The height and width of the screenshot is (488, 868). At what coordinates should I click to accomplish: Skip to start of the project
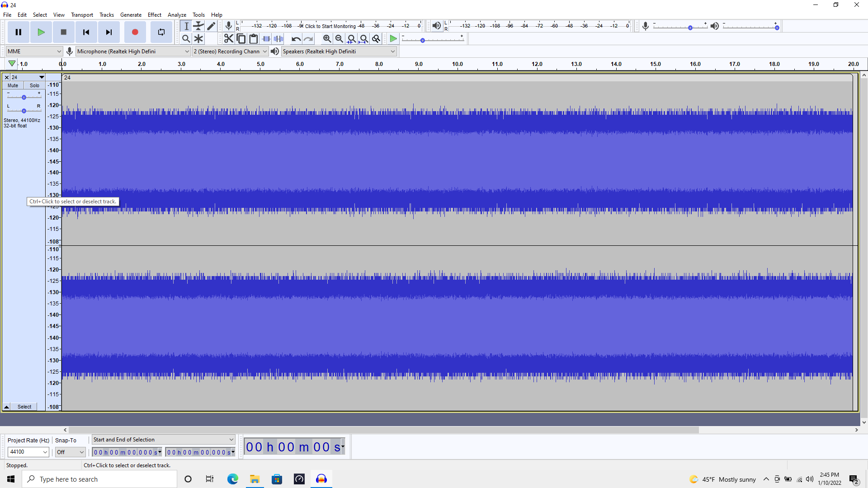(x=86, y=32)
